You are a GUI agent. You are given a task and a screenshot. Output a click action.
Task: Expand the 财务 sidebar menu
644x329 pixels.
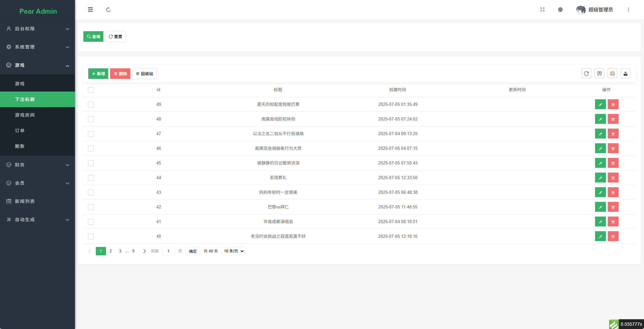(37, 165)
